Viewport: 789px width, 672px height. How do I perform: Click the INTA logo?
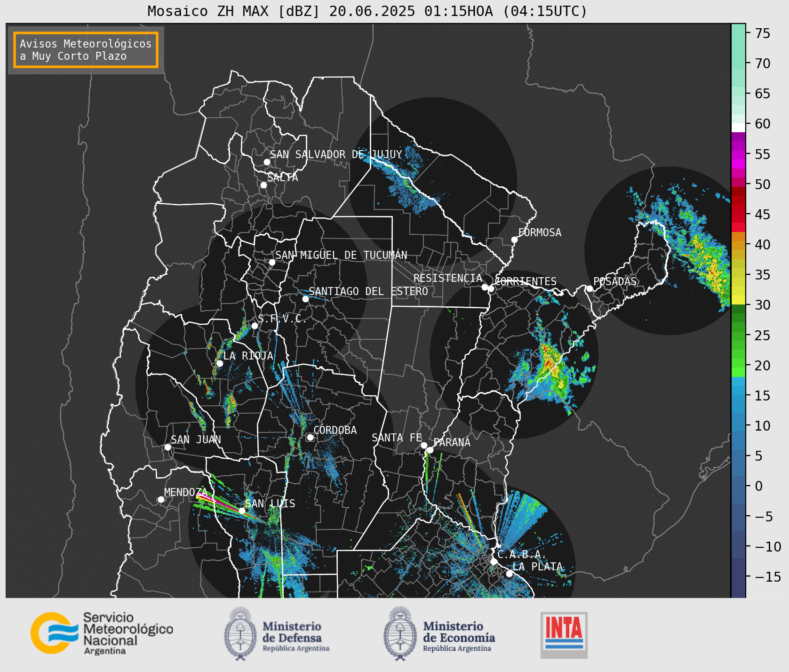pos(564,635)
